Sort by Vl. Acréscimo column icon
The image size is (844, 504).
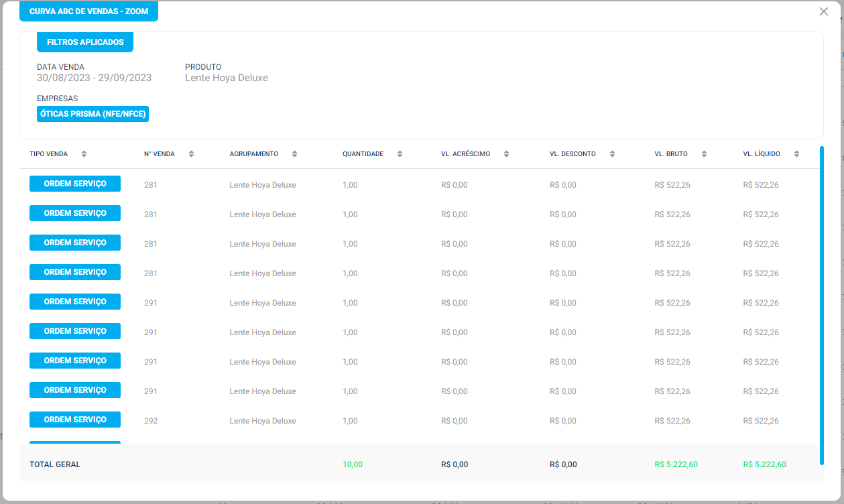(506, 154)
